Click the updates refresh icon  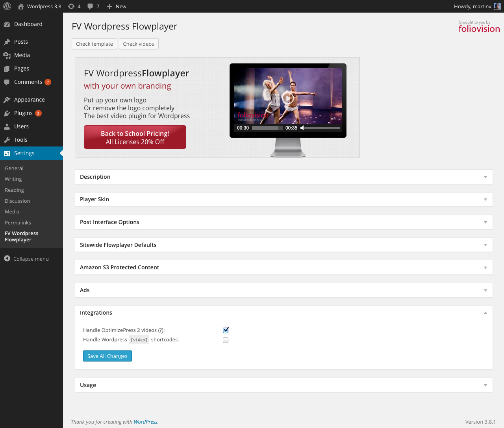tap(71, 6)
